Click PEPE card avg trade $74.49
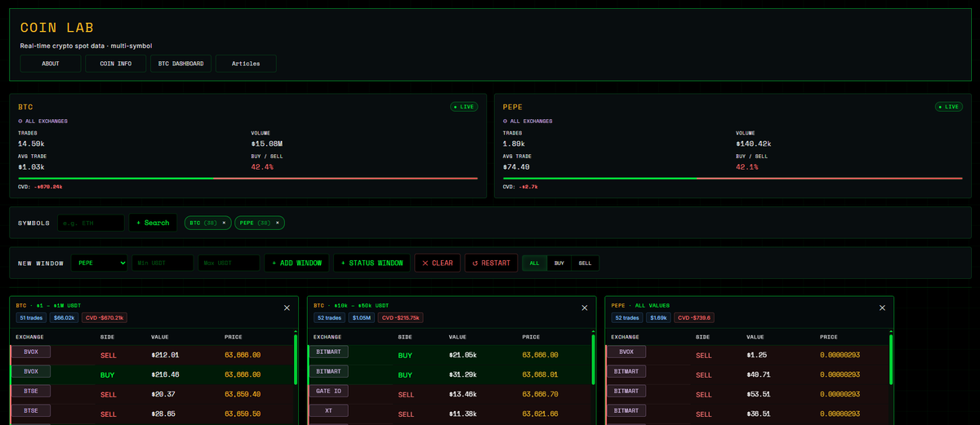Image resolution: width=980 pixels, height=425 pixels. 516,166
